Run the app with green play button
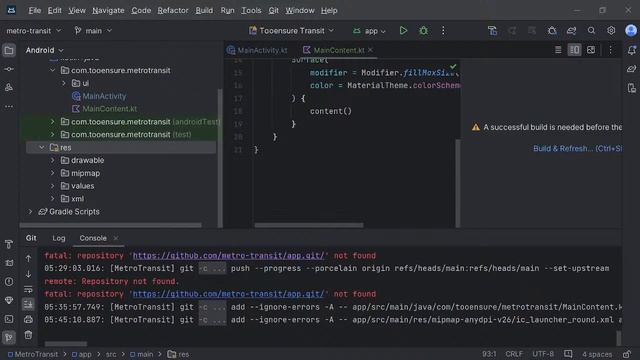 pos(403,31)
